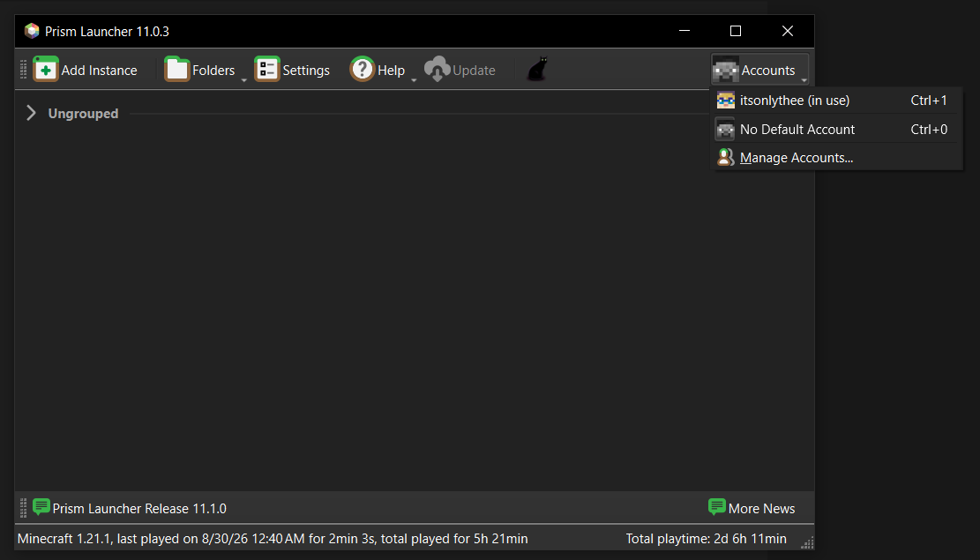Click the news bar drag handle grip

[23, 508]
